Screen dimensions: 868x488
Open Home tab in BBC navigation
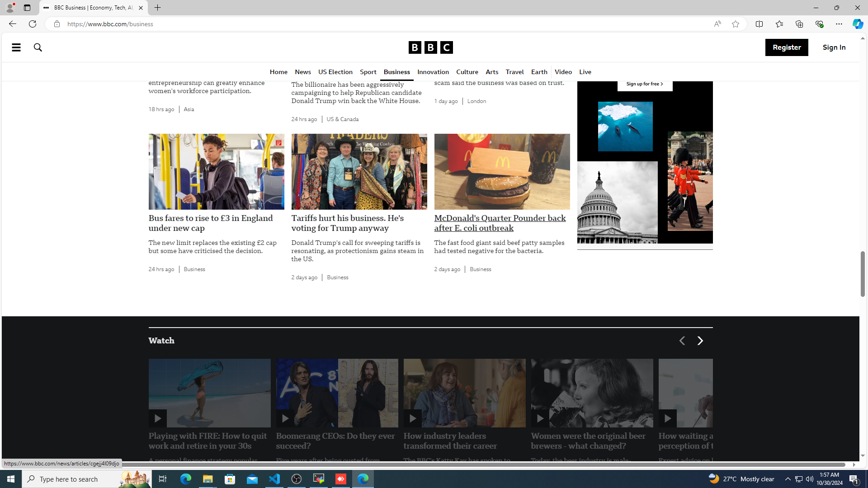point(278,72)
